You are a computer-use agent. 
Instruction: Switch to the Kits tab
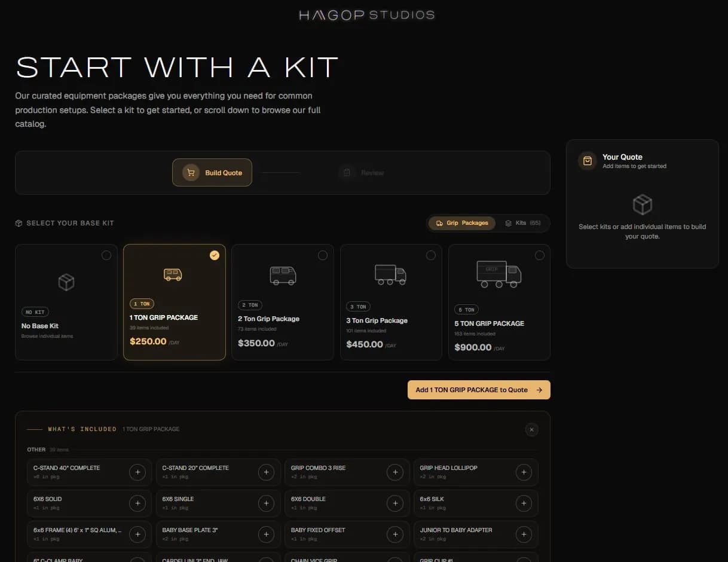[x=523, y=223]
